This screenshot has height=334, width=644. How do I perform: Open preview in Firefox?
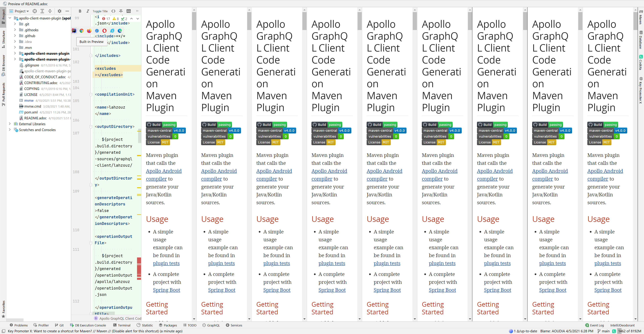click(x=89, y=31)
